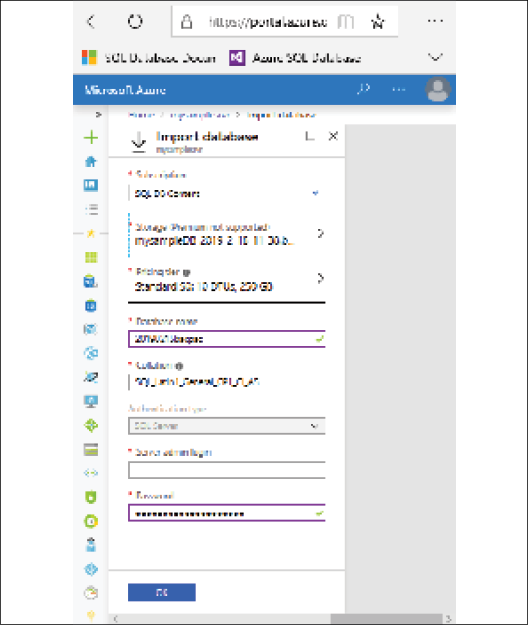Add page to favorites with star icon
This screenshot has height=625, width=528.
tap(377, 22)
